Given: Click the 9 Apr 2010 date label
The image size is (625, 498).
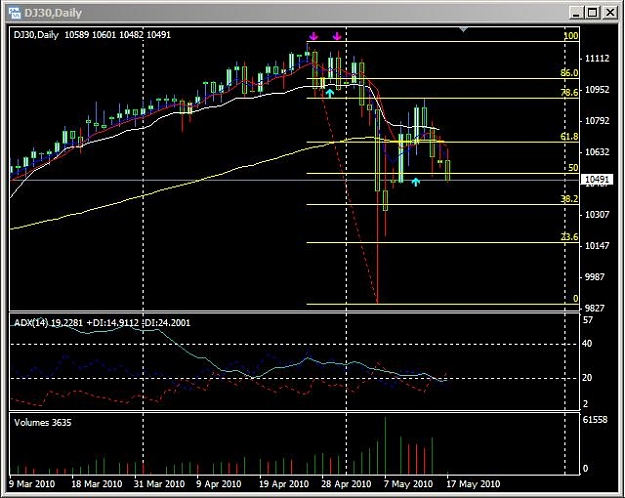Looking at the screenshot, I should click(x=218, y=484).
